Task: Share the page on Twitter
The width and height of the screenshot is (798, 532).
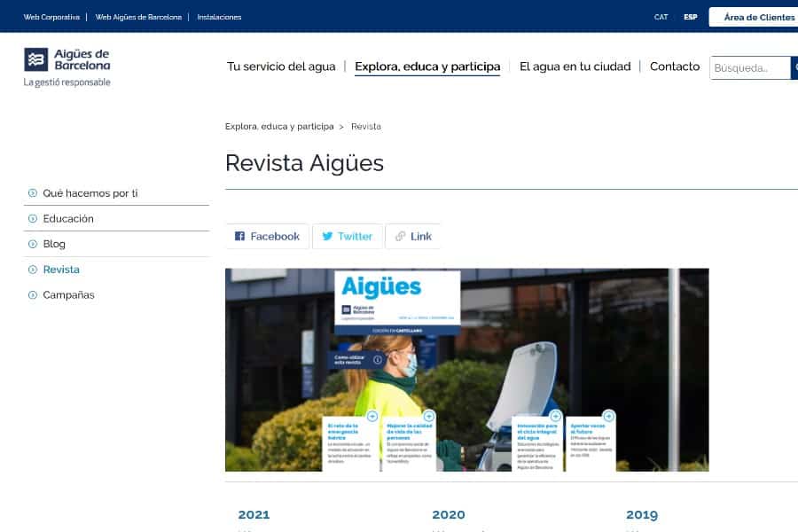Action: click(x=347, y=236)
